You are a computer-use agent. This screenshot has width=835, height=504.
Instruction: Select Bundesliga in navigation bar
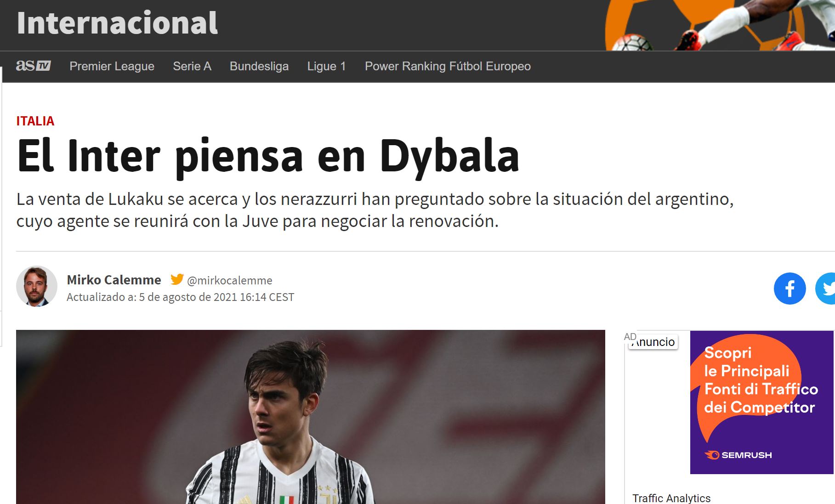[259, 66]
